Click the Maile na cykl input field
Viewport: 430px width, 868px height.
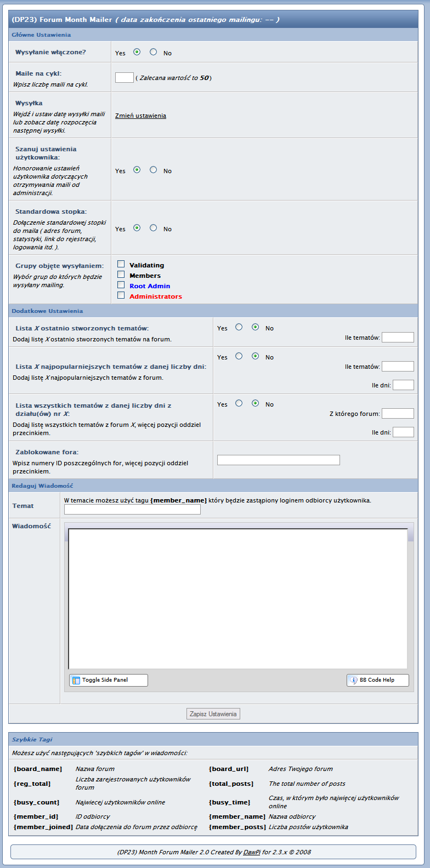125,77
